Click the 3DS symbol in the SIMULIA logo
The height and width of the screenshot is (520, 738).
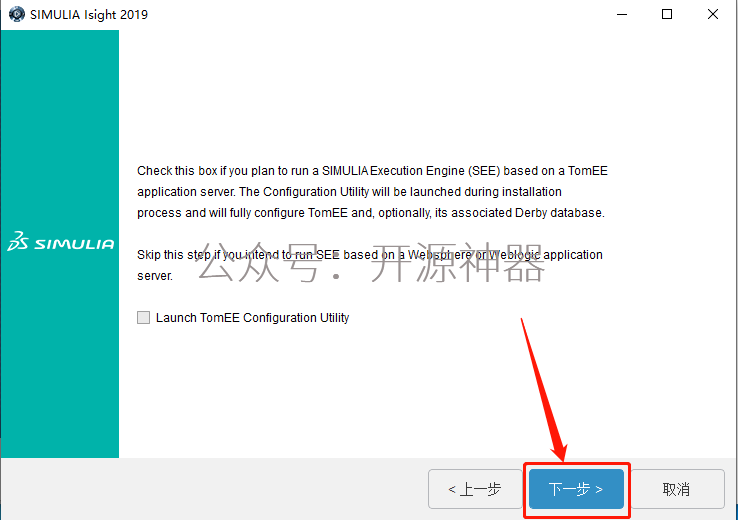(18, 241)
